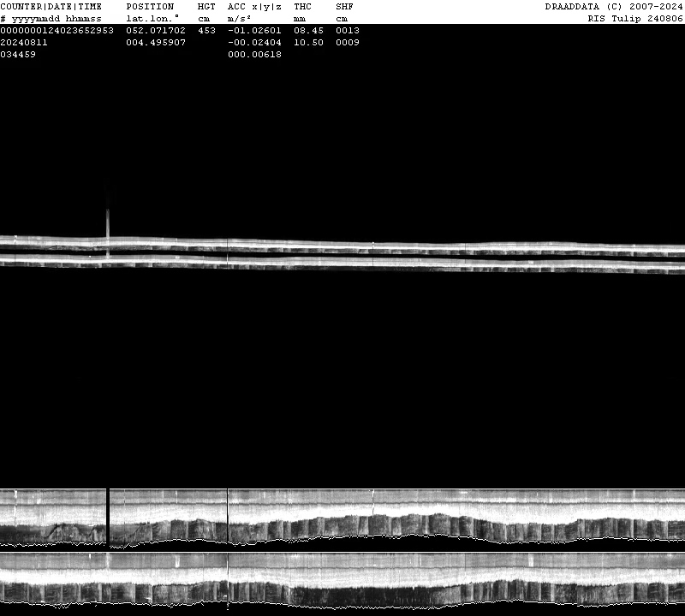Select the POSITION column header
Screen dimensions: 685x616
coord(150,6)
